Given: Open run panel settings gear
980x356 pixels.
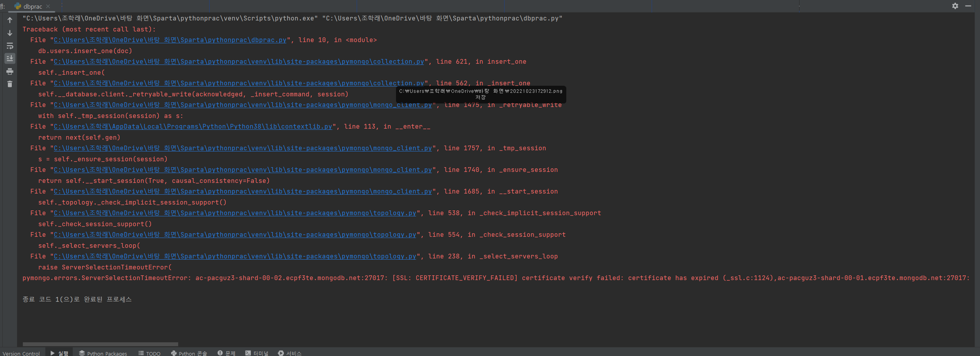Looking at the screenshot, I should point(955,6).
